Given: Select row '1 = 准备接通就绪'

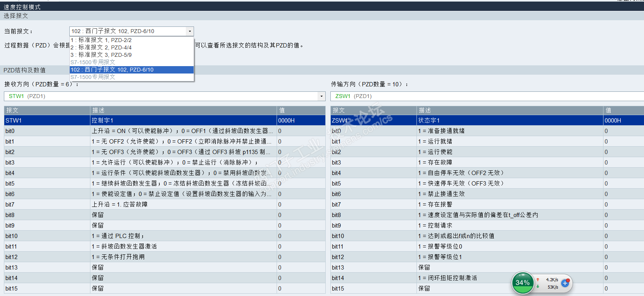Looking at the screenshot, I should click(x=487, y=131).
